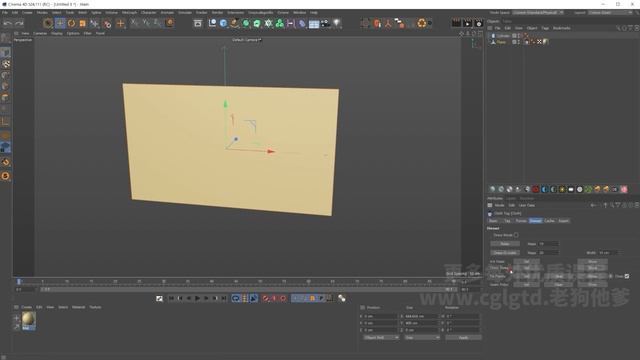
Task: Click the timeline ruler at frame 45
Action: click(x=236, y=282)
